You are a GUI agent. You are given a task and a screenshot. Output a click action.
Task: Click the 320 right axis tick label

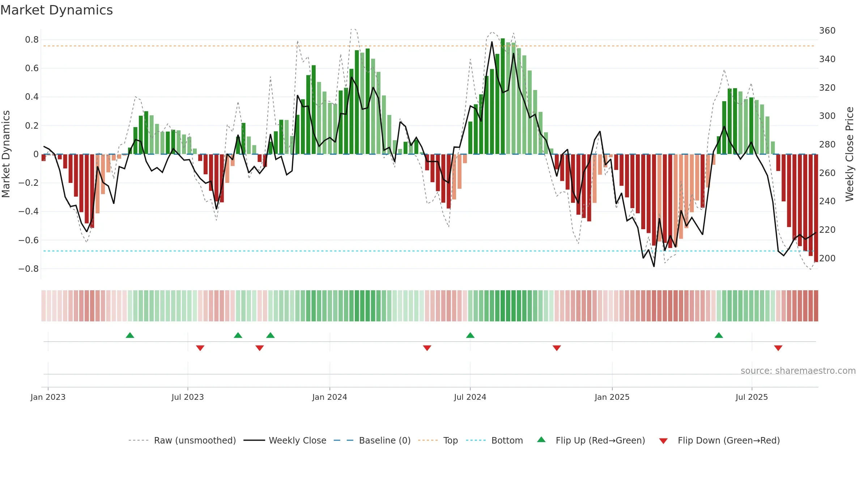[x=827, y=87]
